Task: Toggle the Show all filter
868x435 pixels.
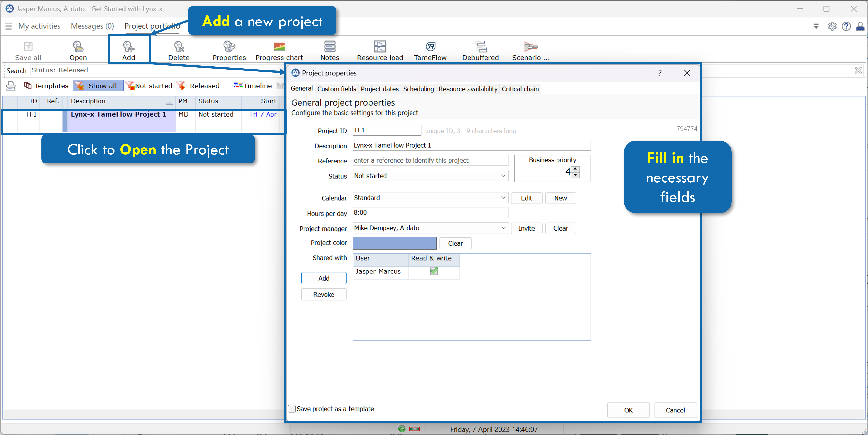Action: pyautogui.click(x=98, y=86)
